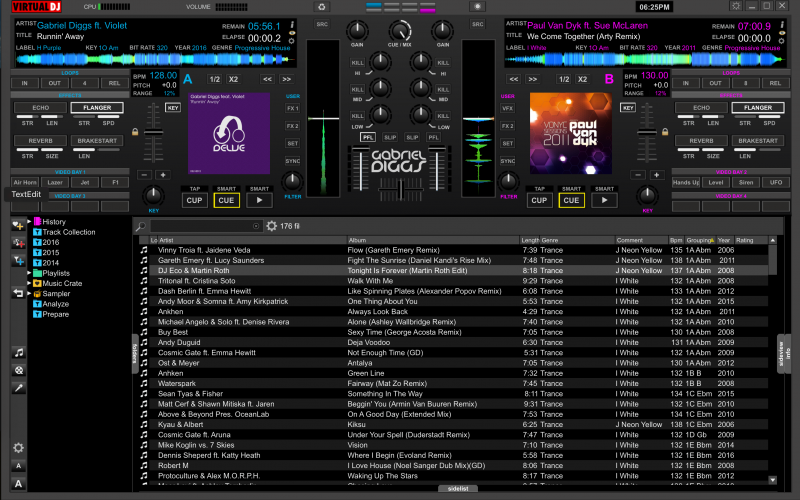
Task: Expand the Sampler folder arrow
Action: pos(29,293)
